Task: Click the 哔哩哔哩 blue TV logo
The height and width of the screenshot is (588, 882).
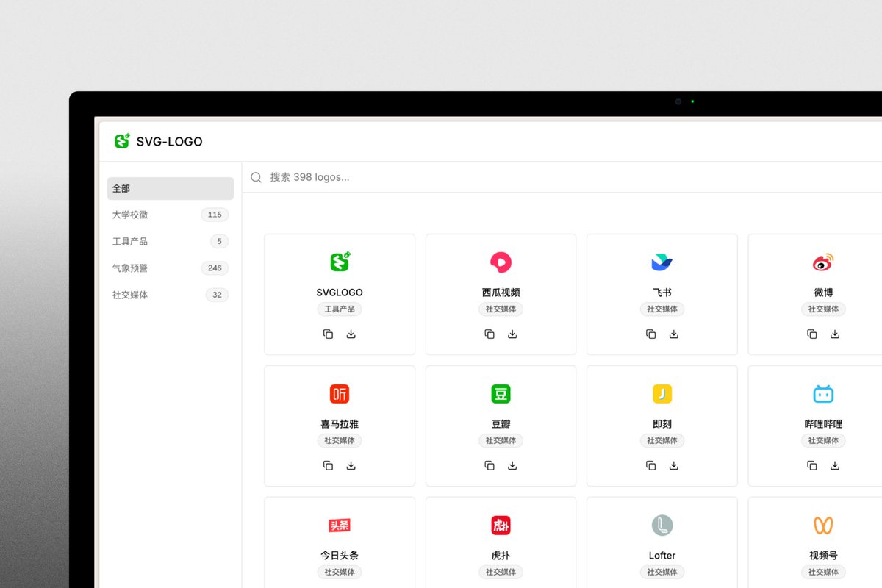Action: 823,394
